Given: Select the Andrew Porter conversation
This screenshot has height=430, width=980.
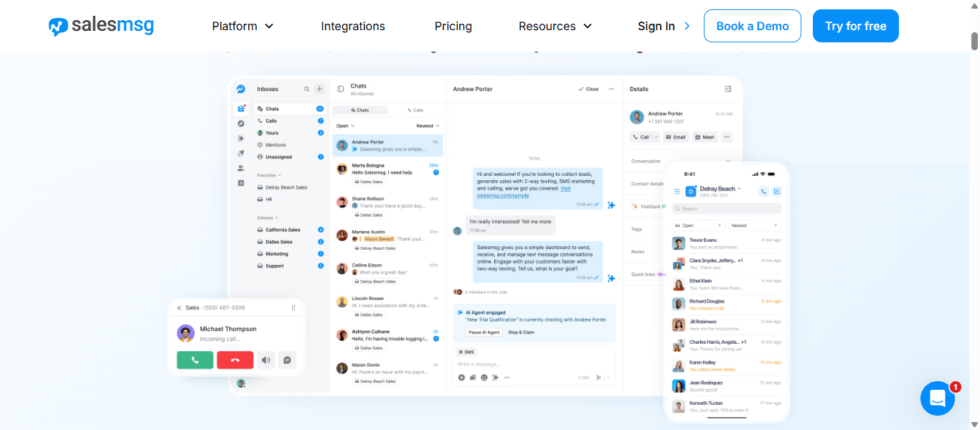Looking at the screenshot, I should point(387,146).
